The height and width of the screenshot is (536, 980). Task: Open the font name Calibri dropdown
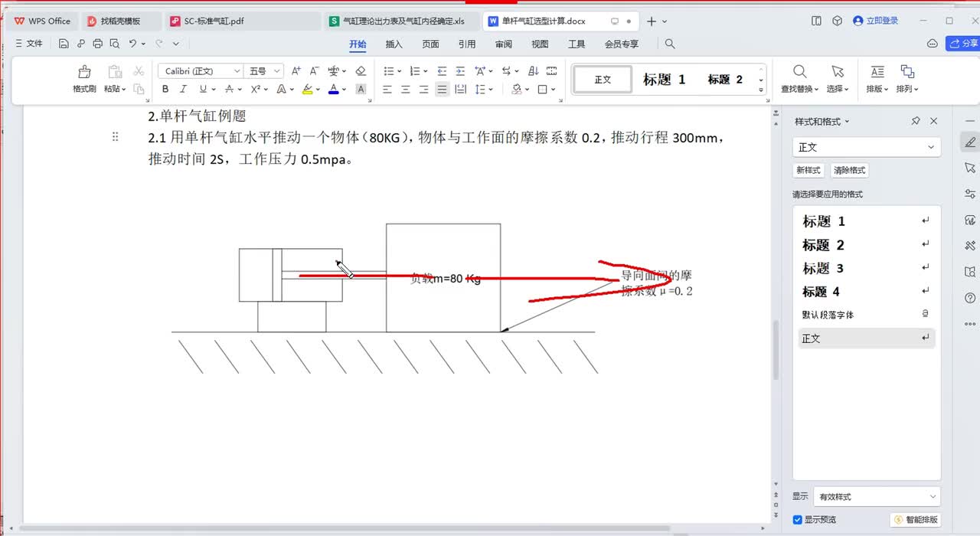237,71
